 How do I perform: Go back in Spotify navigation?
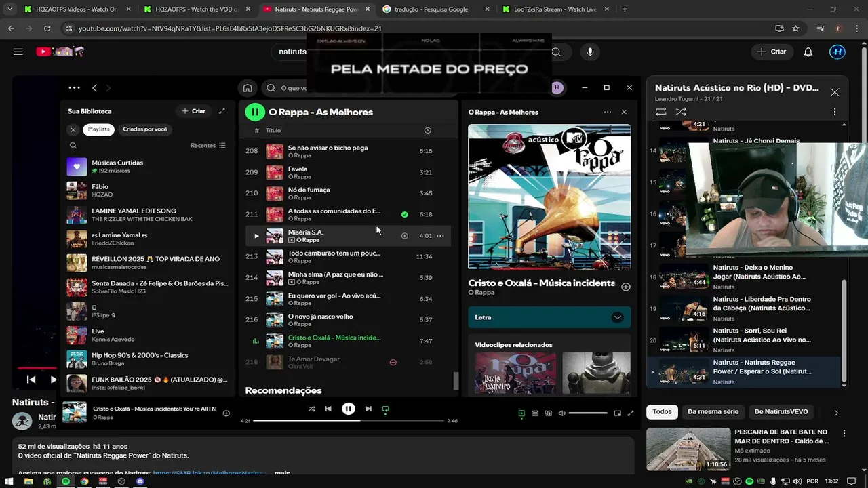[x=94, y=88]
